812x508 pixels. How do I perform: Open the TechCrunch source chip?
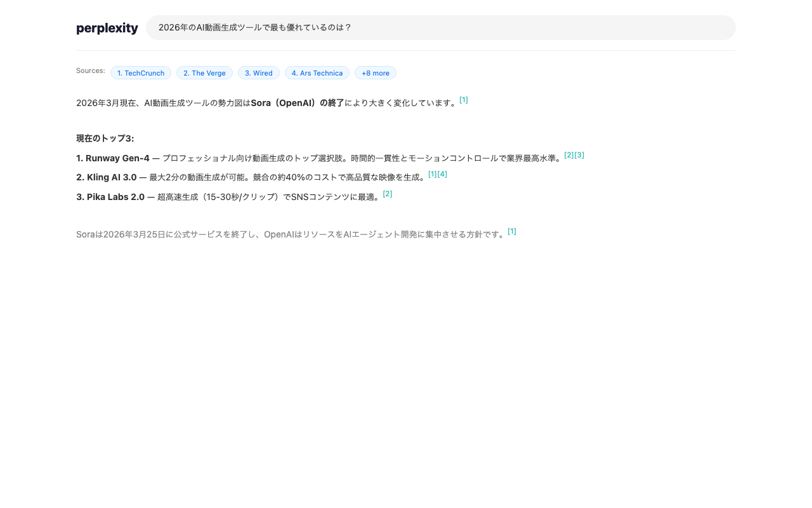pos(140,73)
